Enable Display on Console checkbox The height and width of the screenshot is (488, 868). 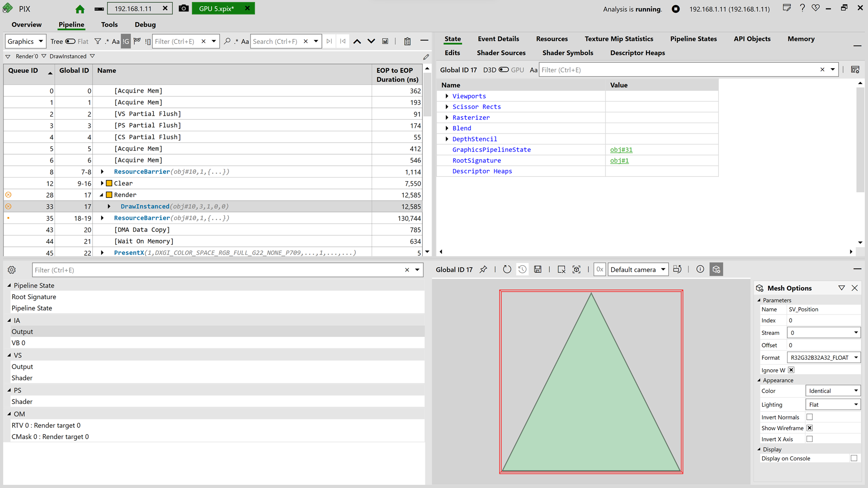click(854, 458)
